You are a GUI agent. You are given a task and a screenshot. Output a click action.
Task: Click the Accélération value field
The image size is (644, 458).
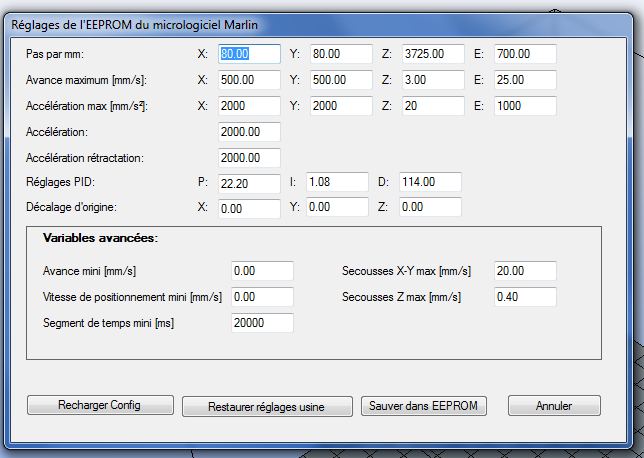249,132
